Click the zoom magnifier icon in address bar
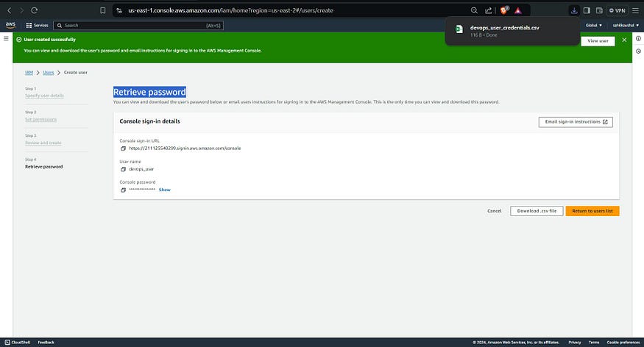Screen dimensions: 644x347 point(474,11)
